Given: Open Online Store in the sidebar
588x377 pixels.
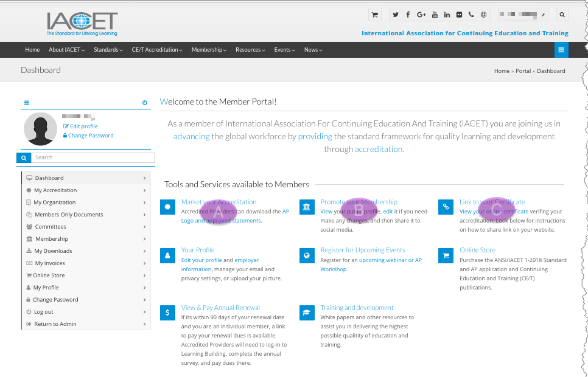Looking at the screenshot, I should tap(86, 275).
